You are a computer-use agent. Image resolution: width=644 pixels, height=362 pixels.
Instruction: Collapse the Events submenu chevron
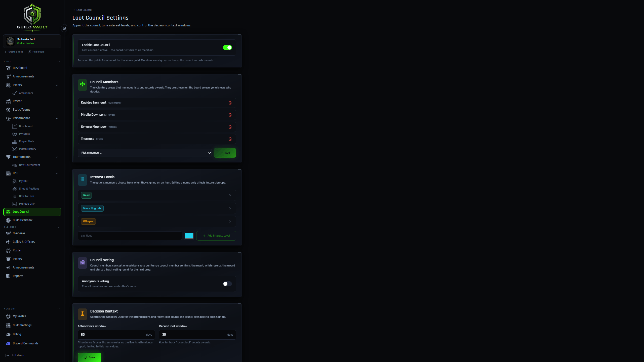pyautogui.click(x=57, y=85)
